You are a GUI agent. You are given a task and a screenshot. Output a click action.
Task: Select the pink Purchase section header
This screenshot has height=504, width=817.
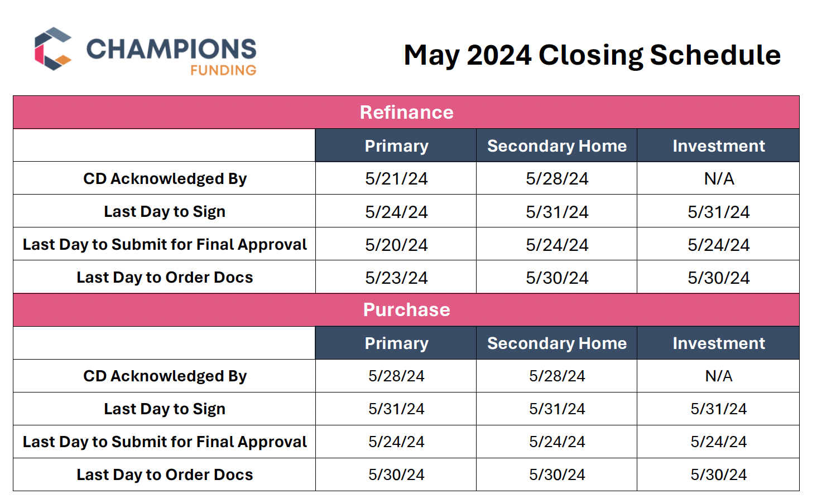click(x=406, y=310)
